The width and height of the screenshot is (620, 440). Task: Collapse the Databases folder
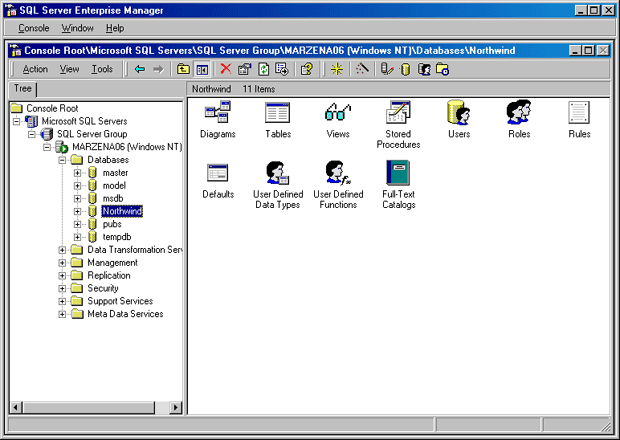62,160
